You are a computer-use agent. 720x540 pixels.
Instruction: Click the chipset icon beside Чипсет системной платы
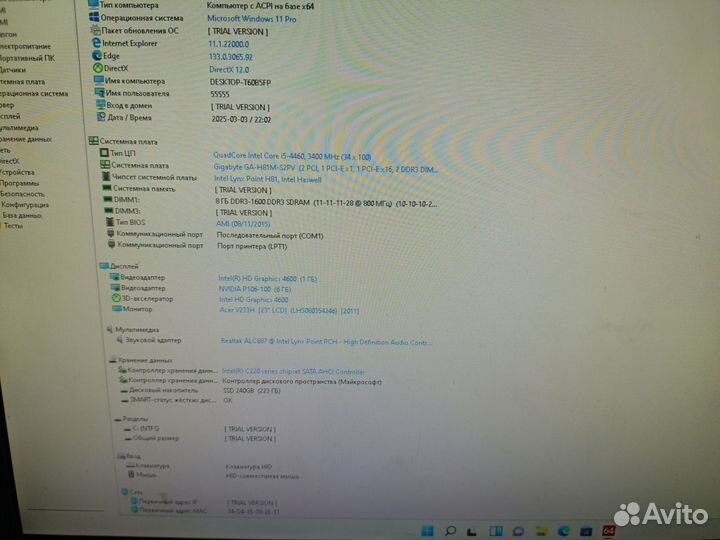(x=106, y=176)
